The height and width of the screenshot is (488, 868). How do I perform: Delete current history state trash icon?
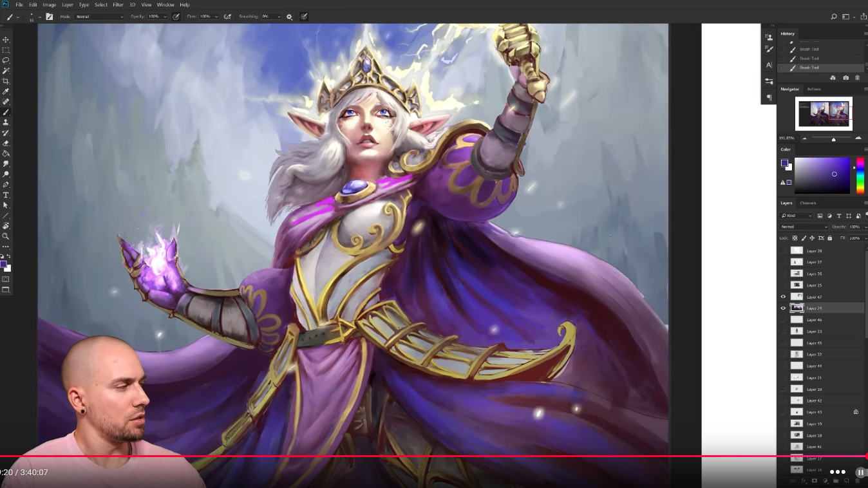(x=857, y=78)
